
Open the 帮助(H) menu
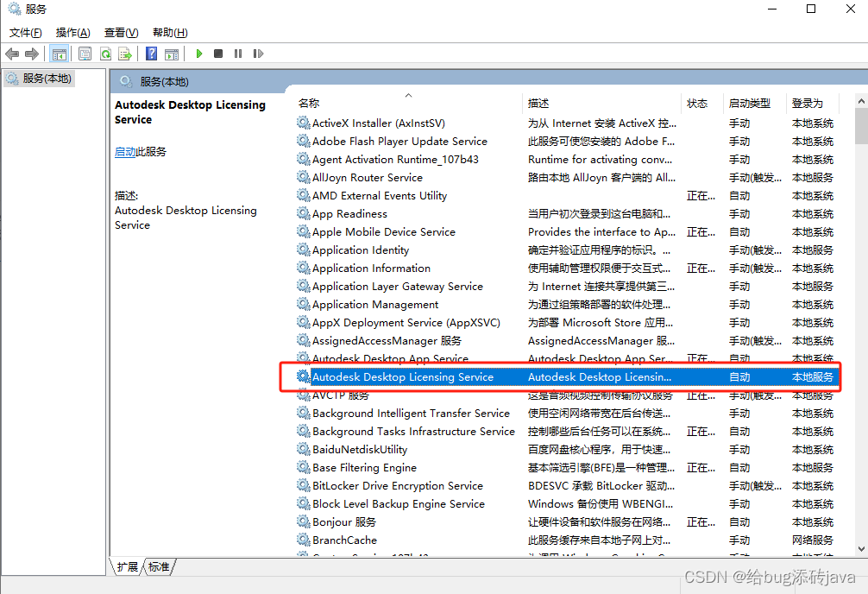tap(170, 33)
